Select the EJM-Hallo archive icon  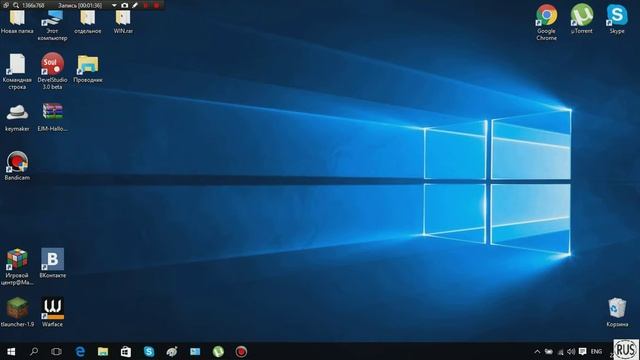click(53, 118)
